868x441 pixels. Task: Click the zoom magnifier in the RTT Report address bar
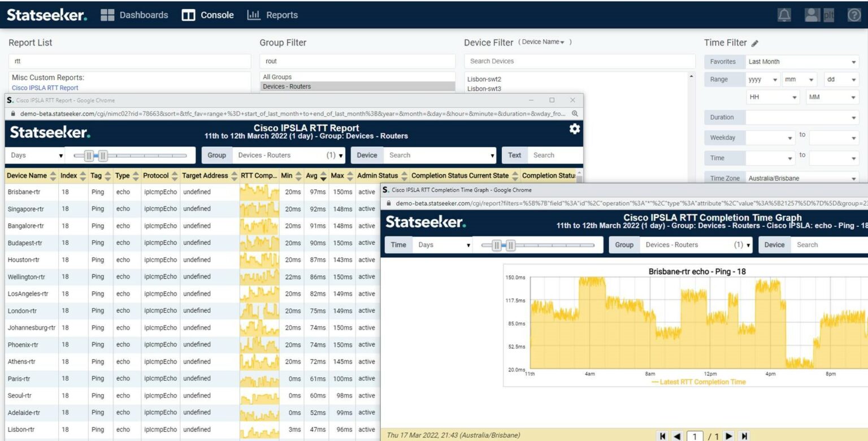pos(575,114)
